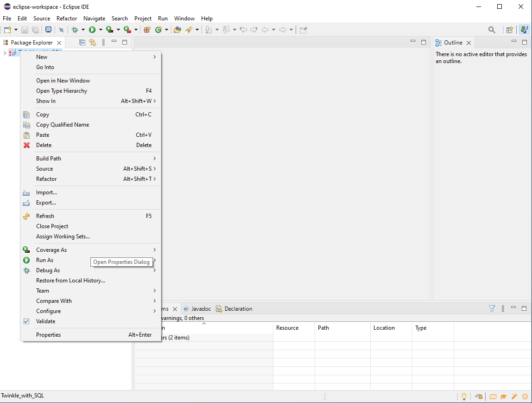Open the Search dropdown arrow

[197, 30]
